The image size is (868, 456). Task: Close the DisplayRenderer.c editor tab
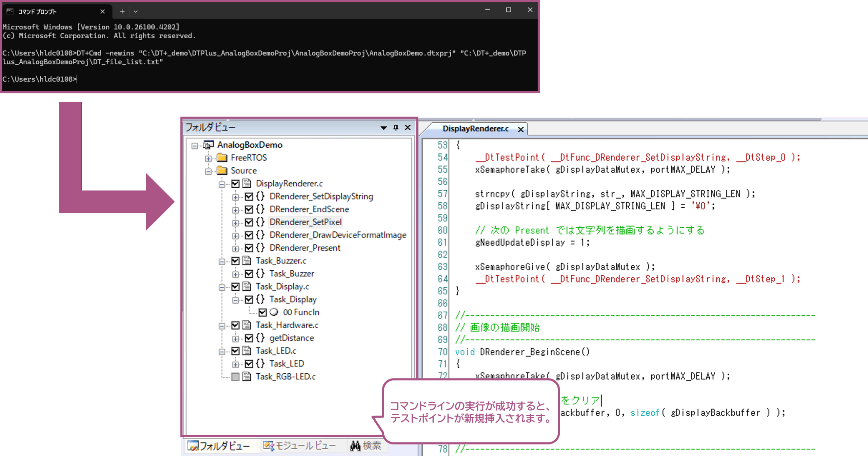coord(521,129)
